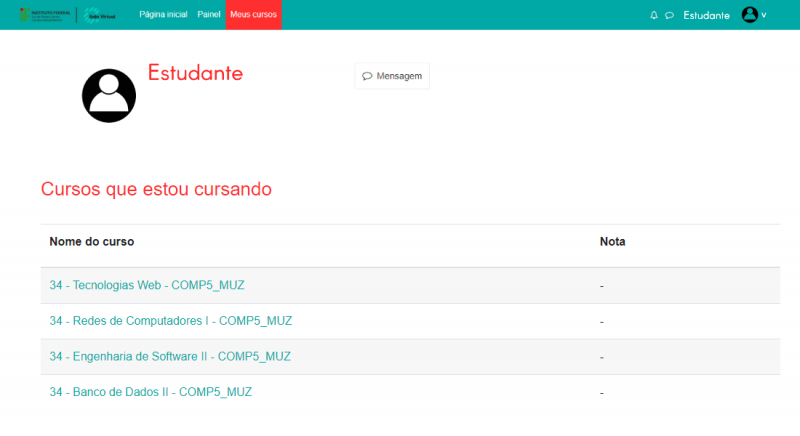Click the Nota dash for Tecnologias Web

click(602, 286)
